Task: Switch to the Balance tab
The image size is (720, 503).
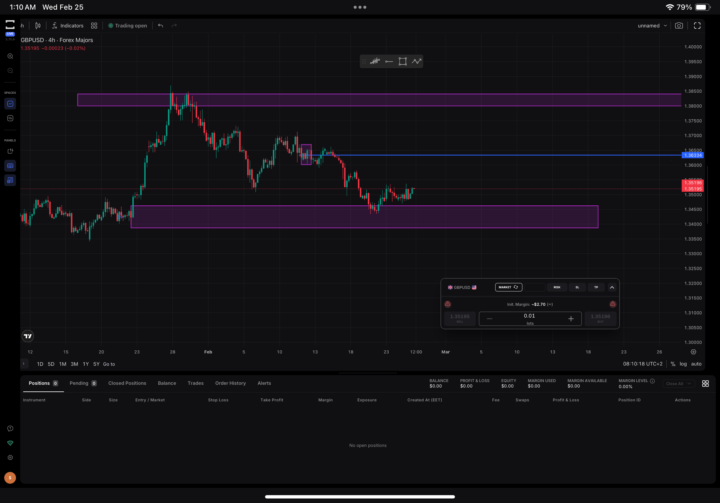Action: (x=167, y=383)
